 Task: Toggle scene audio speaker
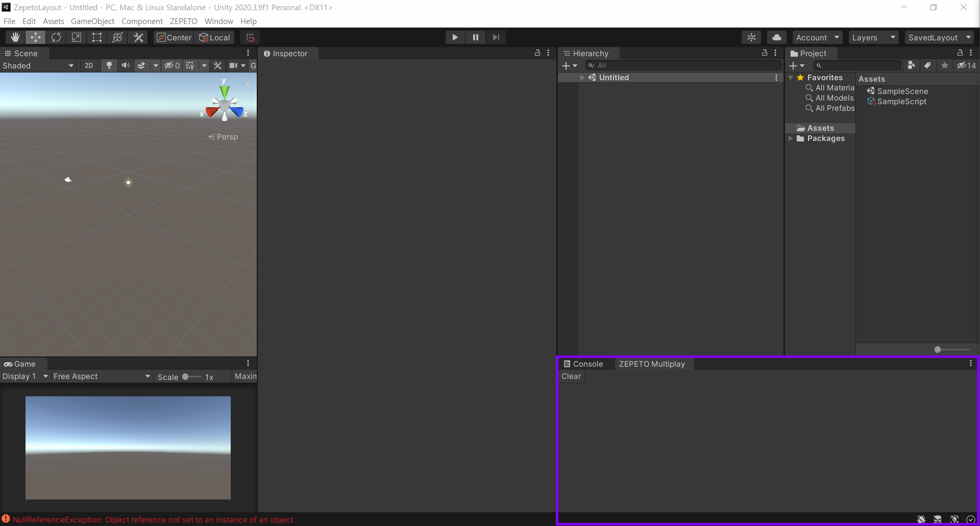125,65
